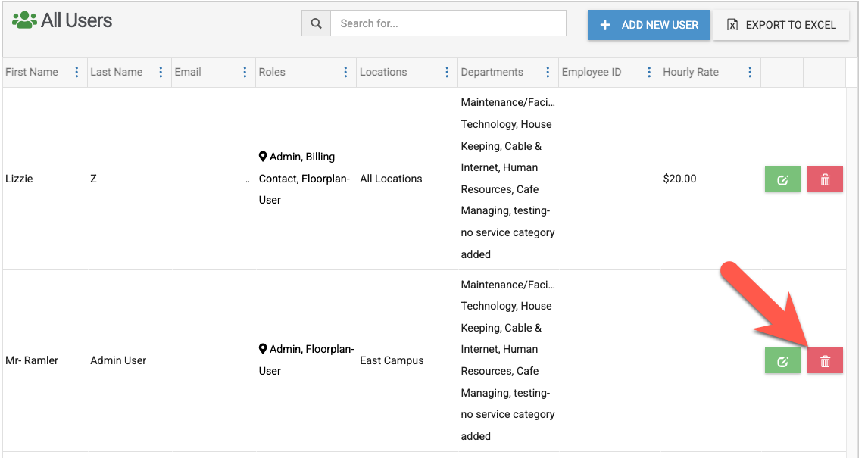
Task: Delete the Mr- Ramler user
Action: 825,362
